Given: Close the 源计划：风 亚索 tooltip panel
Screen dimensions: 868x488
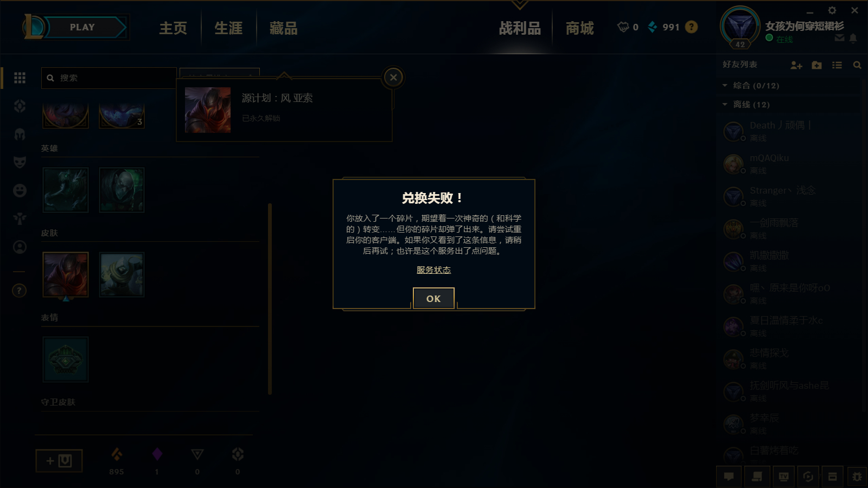Looking at the screenshot, I should point(393,78).
